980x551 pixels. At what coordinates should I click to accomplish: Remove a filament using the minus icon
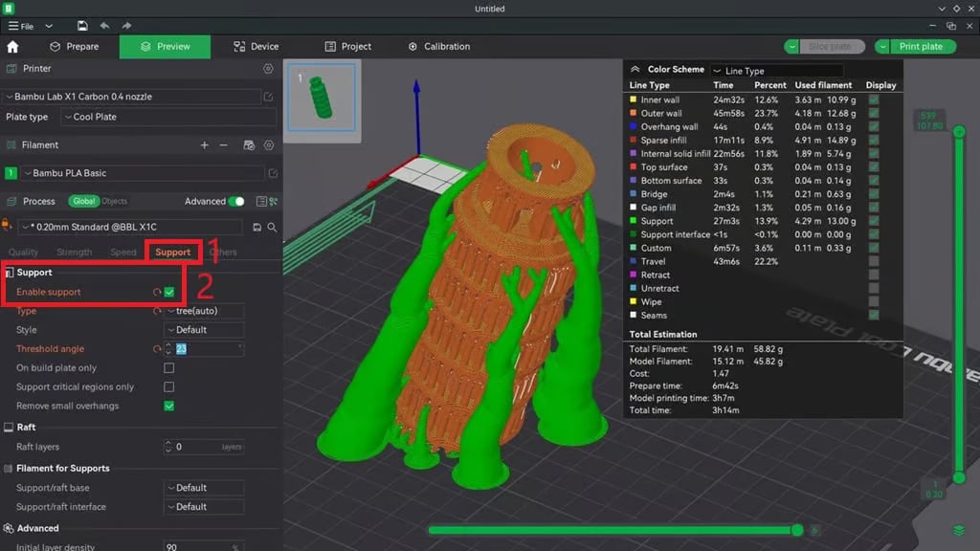pos(224,145)
